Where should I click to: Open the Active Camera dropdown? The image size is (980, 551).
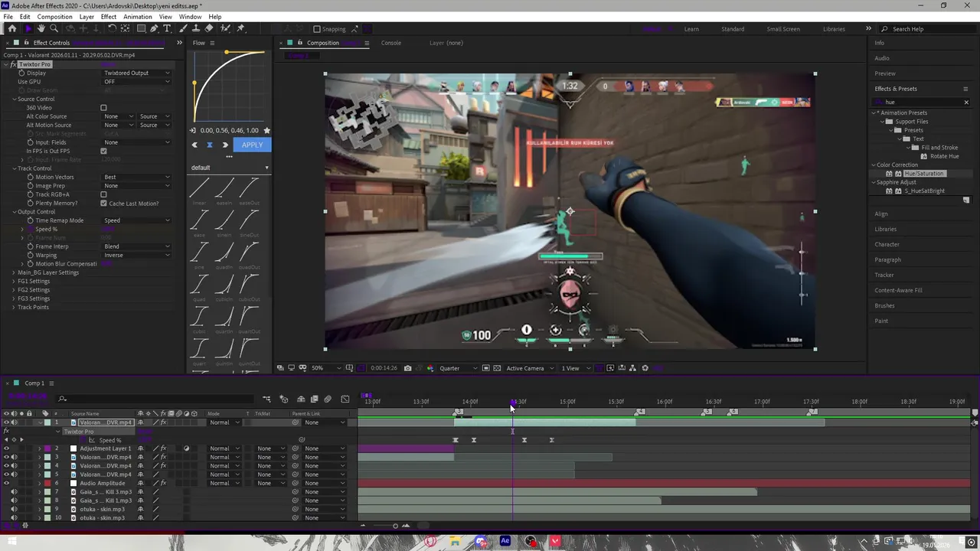(530, 368)
